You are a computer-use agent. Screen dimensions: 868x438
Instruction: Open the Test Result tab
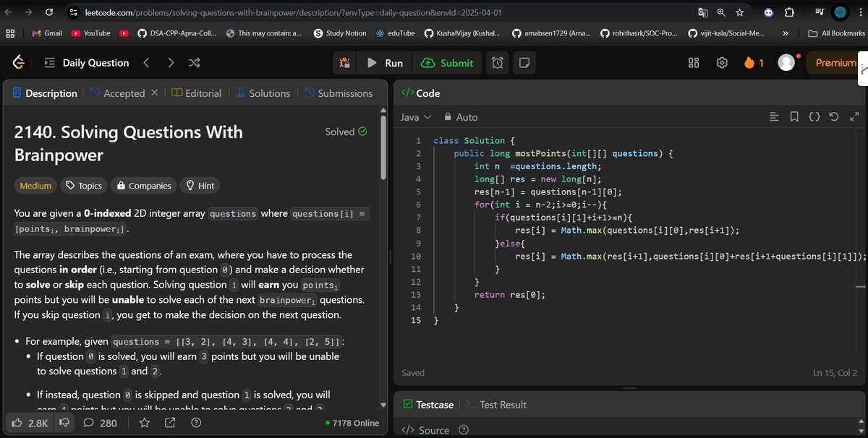coord(497,405)
